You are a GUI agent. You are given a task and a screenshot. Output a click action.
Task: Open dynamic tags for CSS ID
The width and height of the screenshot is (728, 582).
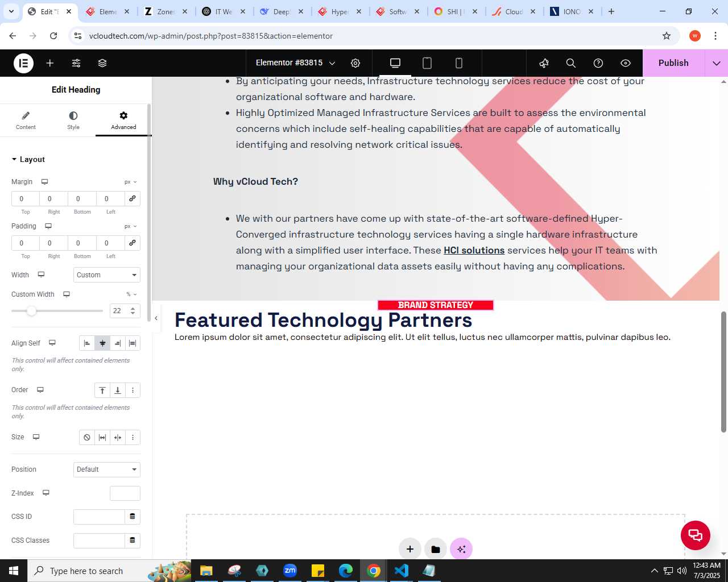coord(133,517)
